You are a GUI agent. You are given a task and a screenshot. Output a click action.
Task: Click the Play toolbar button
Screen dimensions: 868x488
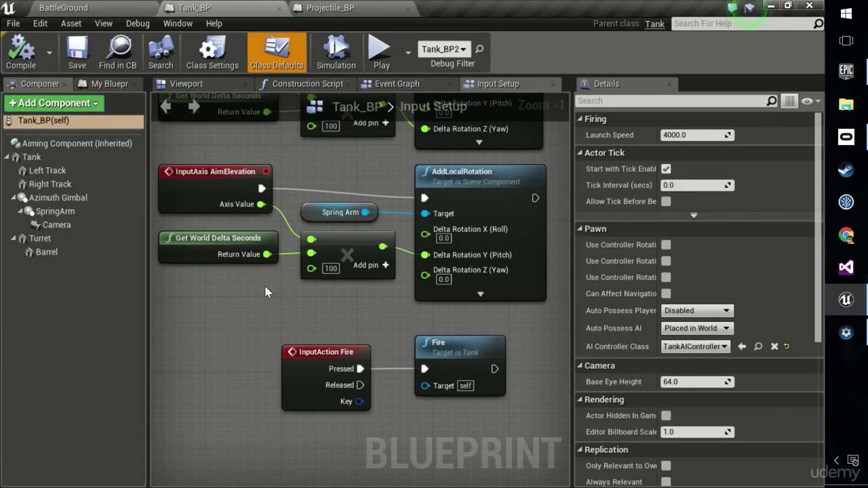pyautogui.click(x=381, y=52)
